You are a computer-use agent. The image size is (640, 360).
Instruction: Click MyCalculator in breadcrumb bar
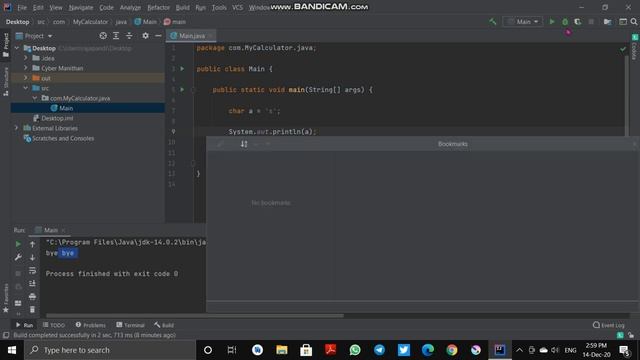[90, 22]
